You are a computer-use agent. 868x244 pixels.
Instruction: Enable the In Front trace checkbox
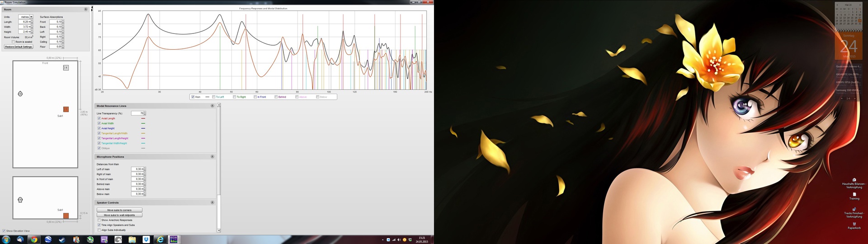255,97
